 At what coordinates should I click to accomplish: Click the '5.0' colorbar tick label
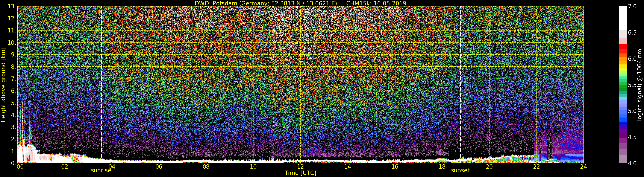tap(632, 111)
